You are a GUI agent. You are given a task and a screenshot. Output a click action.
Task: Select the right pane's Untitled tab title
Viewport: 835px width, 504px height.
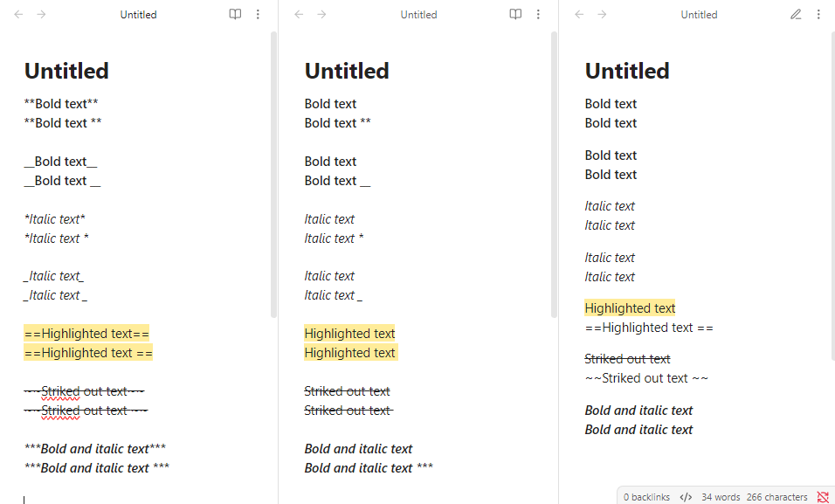point(700,15)
